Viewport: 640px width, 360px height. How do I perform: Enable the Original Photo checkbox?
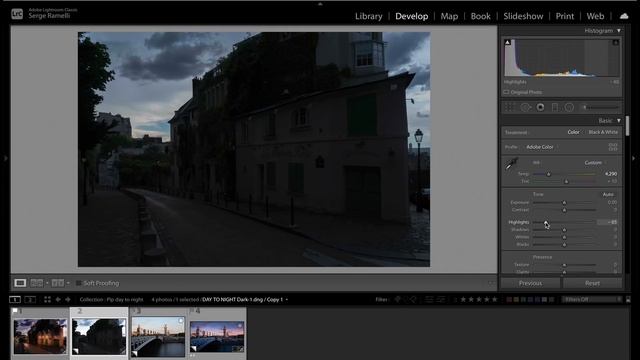(506, 92)
